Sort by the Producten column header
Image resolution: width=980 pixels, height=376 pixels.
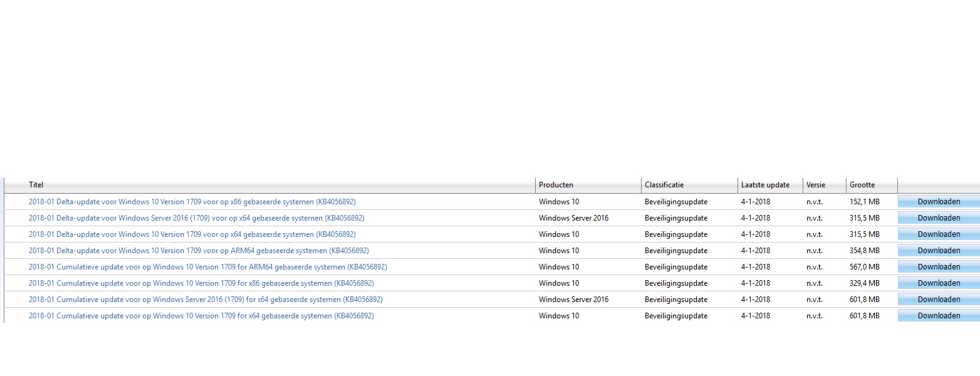[556, 185]
